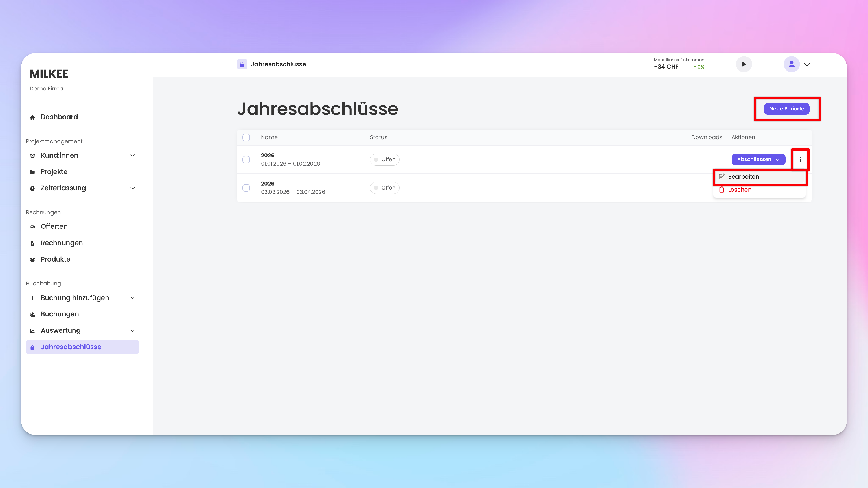Click the Projekte folder icon in sidebar
868x488 pixels.
[x=32, y=172]
